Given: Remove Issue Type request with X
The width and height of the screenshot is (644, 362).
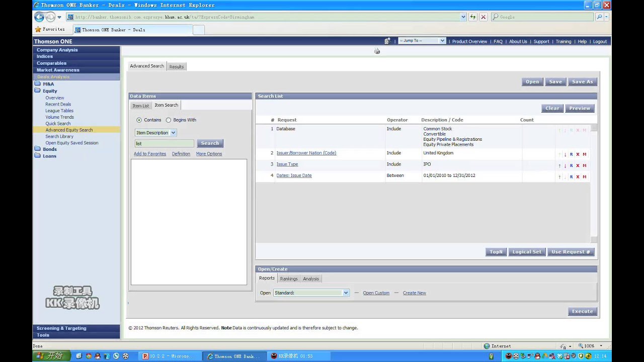Looking at the screenshot, I should point(578,165).
